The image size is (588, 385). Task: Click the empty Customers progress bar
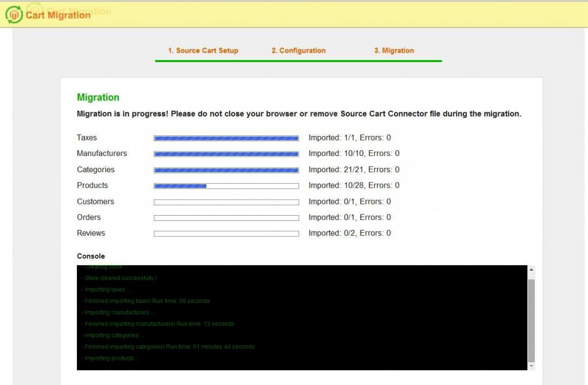[226, 202]
